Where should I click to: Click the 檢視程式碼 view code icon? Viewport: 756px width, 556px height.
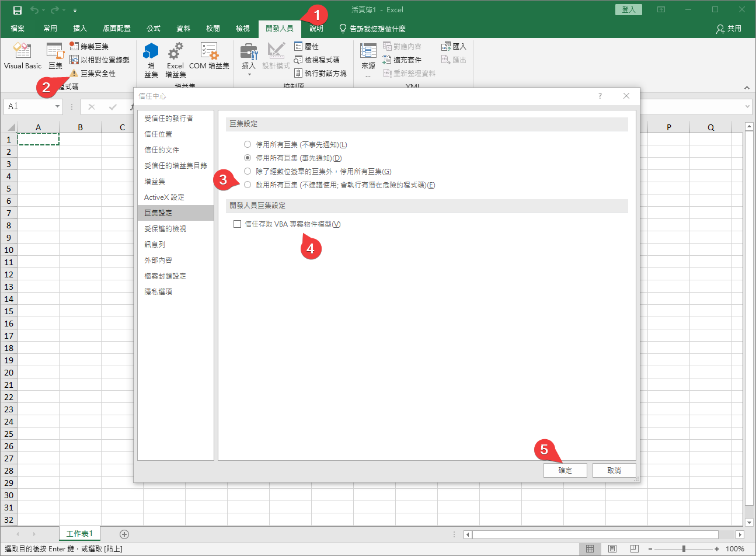click(298, 60)
